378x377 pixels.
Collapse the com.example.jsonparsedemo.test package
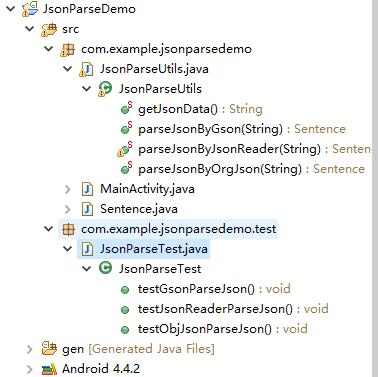[x=49, y=229]
